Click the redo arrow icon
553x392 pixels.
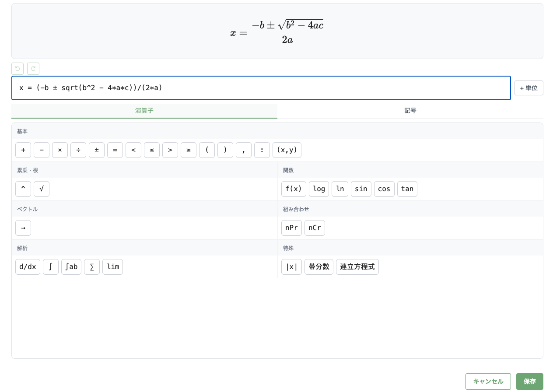pyautogui.click(x=33, y=69)
